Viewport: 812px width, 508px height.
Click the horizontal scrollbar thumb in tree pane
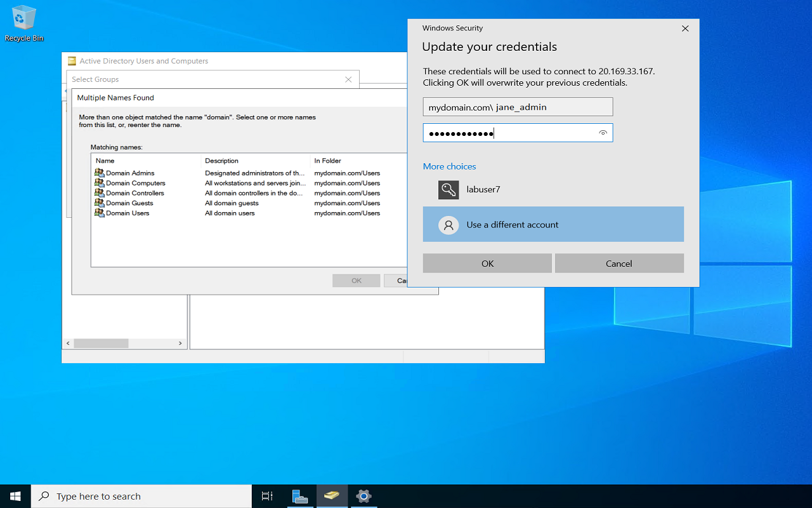(101, 344)
